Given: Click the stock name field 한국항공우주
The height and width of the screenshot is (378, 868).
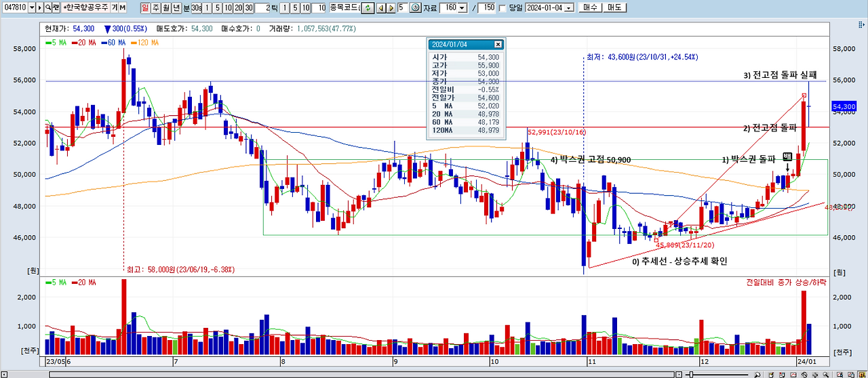Looking at the screenshot, I should pos(85,7).
